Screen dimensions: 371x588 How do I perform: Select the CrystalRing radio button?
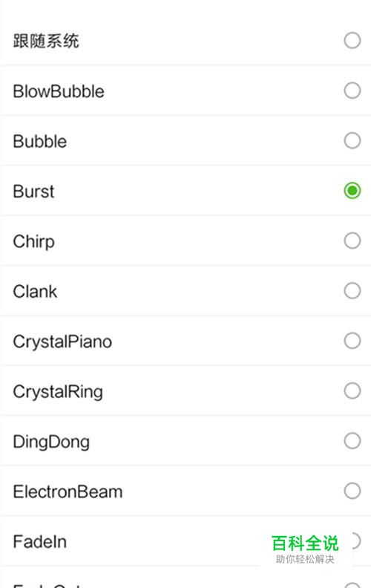pos(352,391)
